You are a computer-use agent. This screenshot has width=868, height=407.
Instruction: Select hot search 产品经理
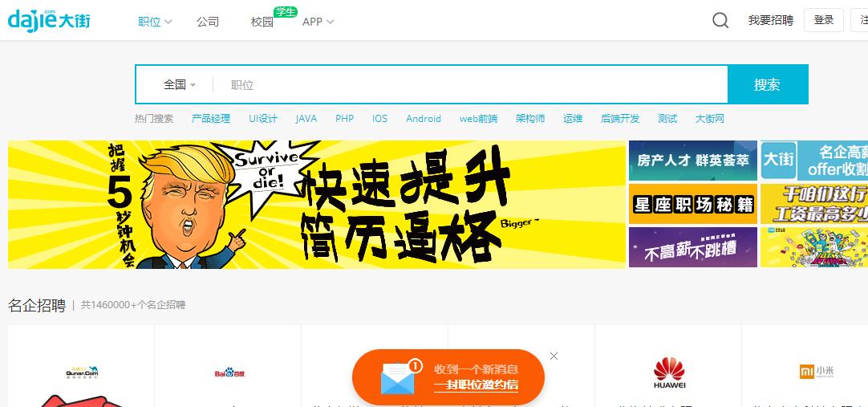click(211, 119)
